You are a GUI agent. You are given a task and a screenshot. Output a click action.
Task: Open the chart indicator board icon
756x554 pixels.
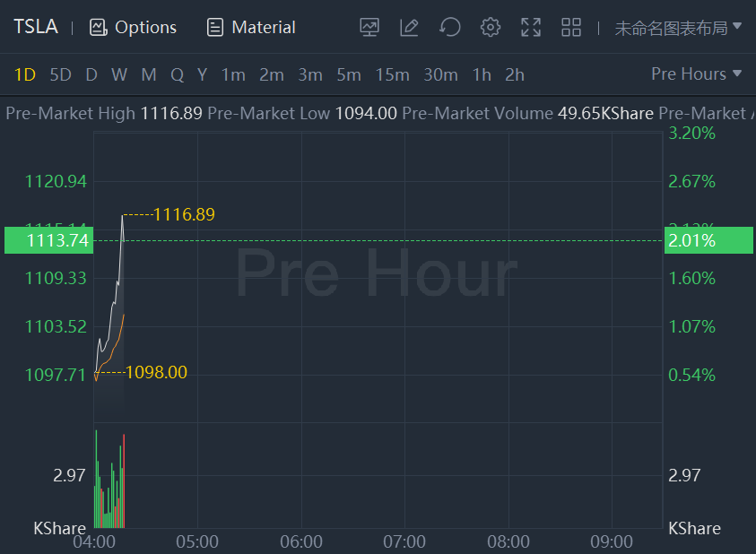(369, 27)
